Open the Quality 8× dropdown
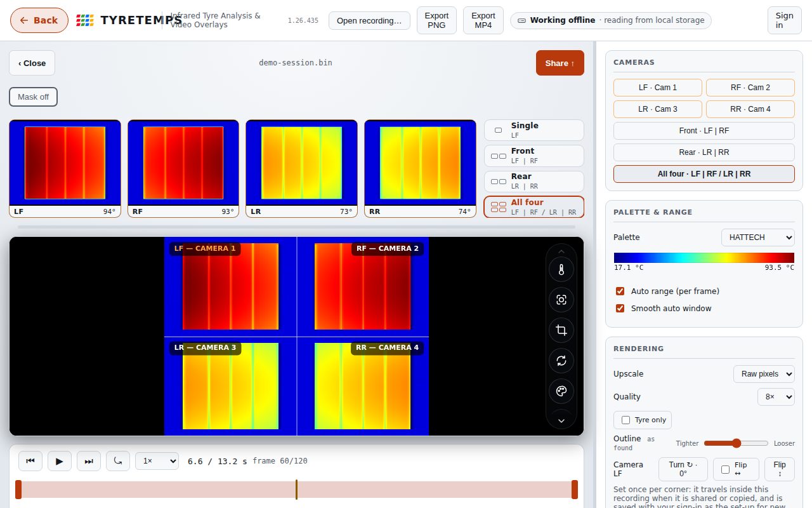Viewport: 812px width, 508px height. pyautogui.click(x=776, y=397)
